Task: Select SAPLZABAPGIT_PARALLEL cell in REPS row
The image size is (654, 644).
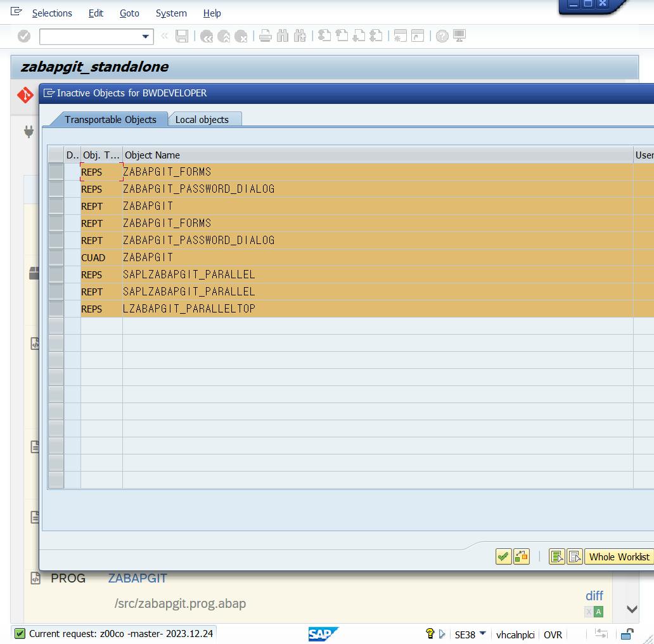Action: click(x=378, y=274)
